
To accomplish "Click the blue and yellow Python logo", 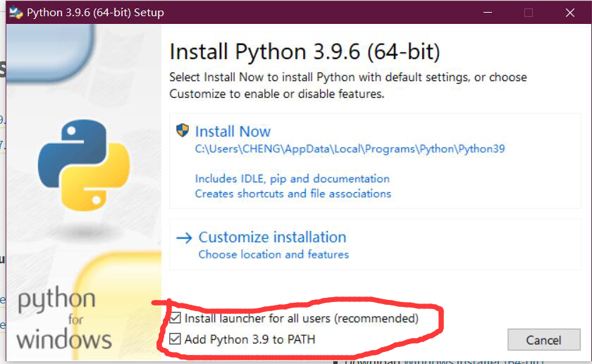I will (x=84, y=165).
